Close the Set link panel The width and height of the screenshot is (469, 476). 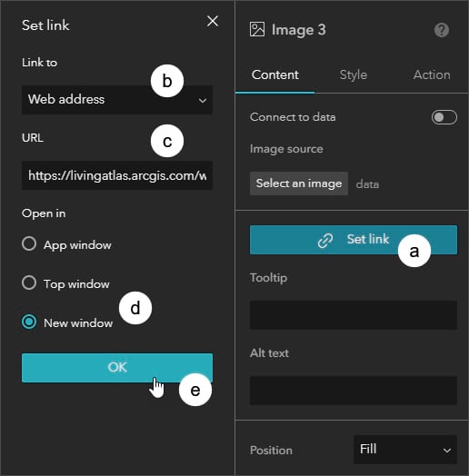point(213,21)
